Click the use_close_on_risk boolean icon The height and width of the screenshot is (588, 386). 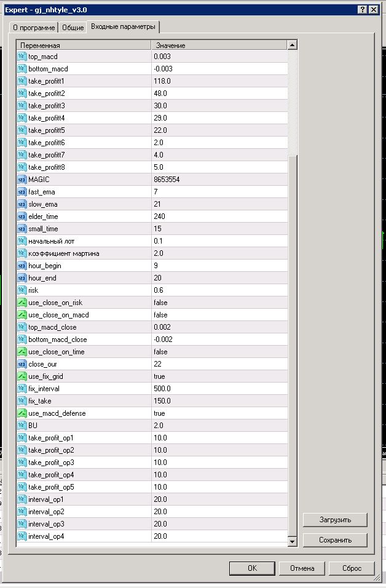coord(22,303)
